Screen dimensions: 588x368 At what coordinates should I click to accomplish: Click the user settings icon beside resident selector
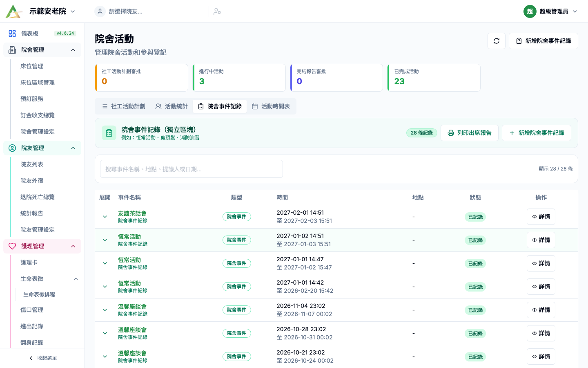217,11
